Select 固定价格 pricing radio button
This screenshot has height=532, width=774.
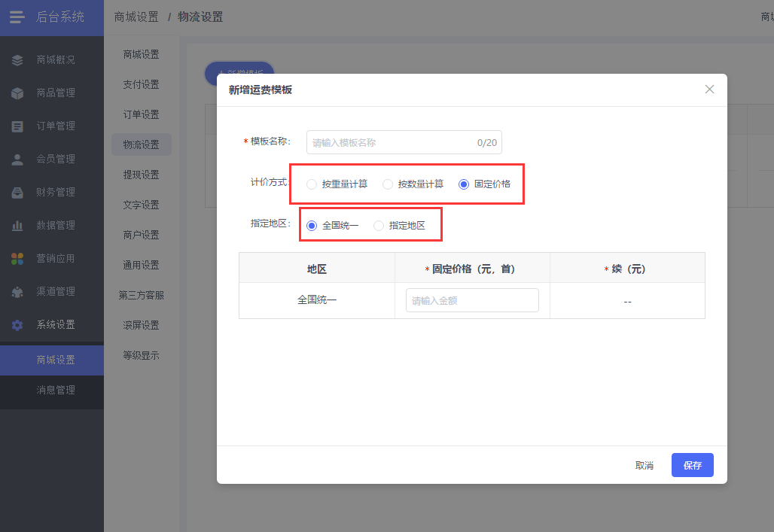[464, 184]
